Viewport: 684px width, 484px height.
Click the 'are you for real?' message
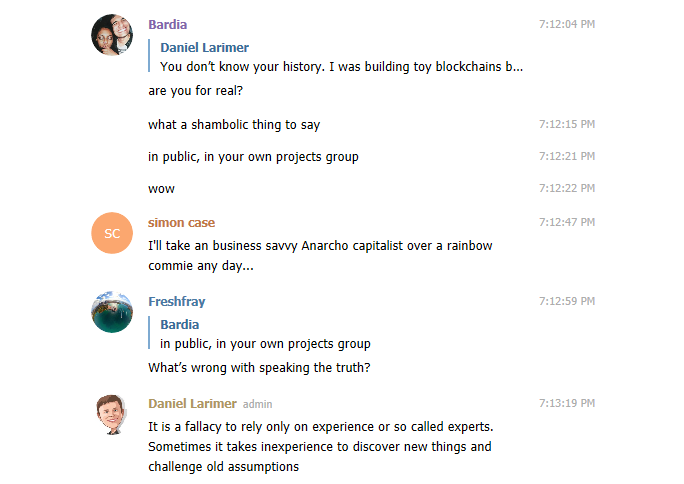click(195, 91)
